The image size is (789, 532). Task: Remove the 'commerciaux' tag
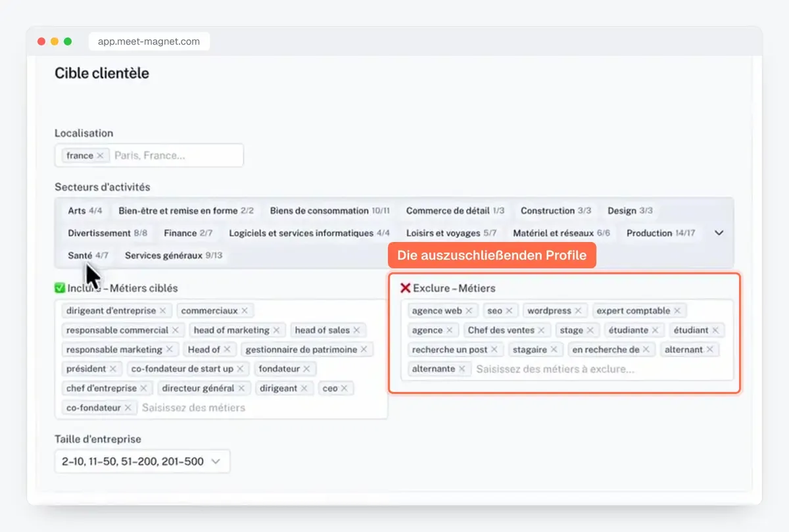[x=245, y=311]
